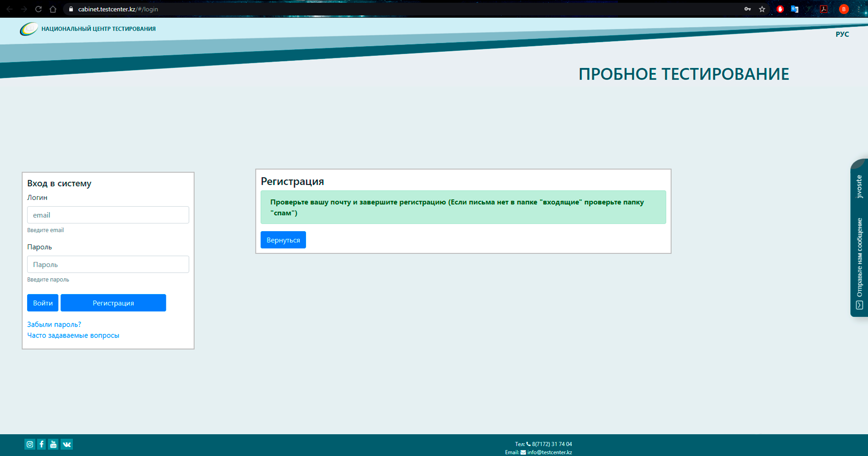Open the translate extension icon

coord(794,9)
